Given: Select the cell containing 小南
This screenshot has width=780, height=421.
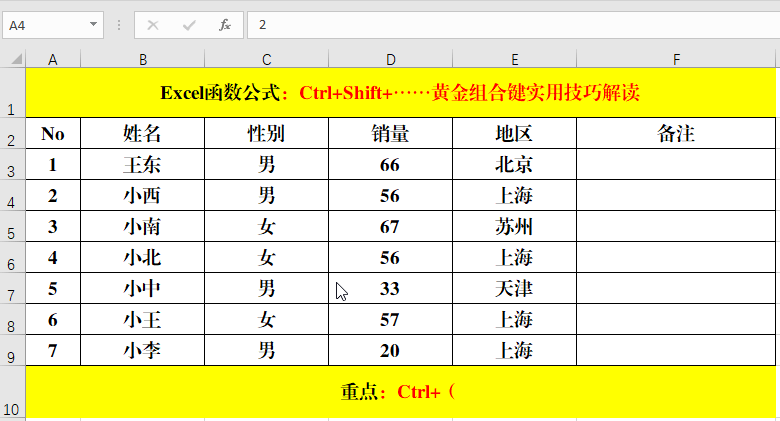Looking at the screenshot, I should pos(142,226).
